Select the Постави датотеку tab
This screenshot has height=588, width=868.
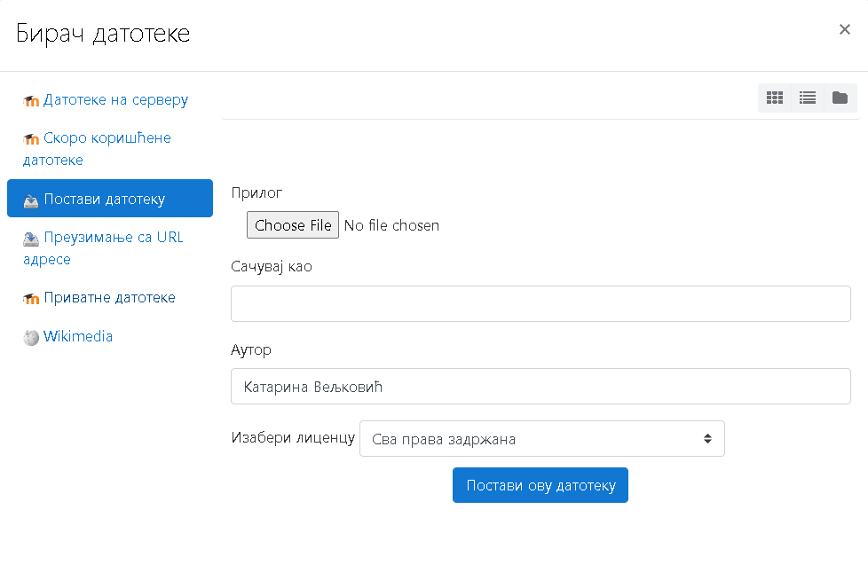pyautogui.click(x=109, y=198)
